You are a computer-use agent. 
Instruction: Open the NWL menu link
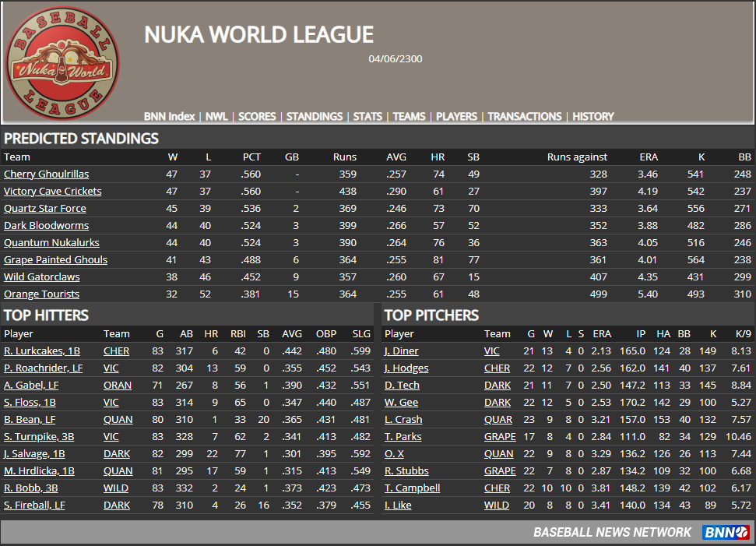(216, 116)
